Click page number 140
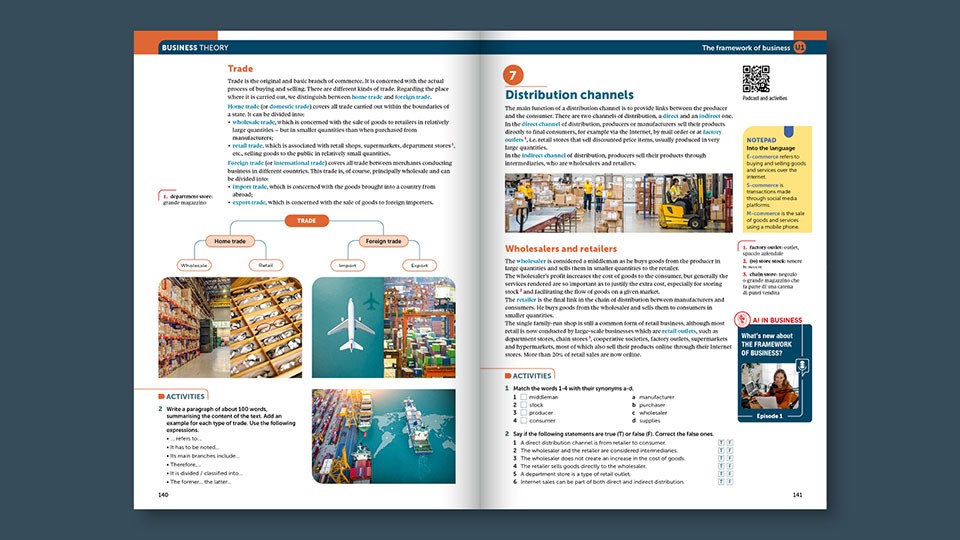This screenshot has width=960, height=540. tap(163, 495)
